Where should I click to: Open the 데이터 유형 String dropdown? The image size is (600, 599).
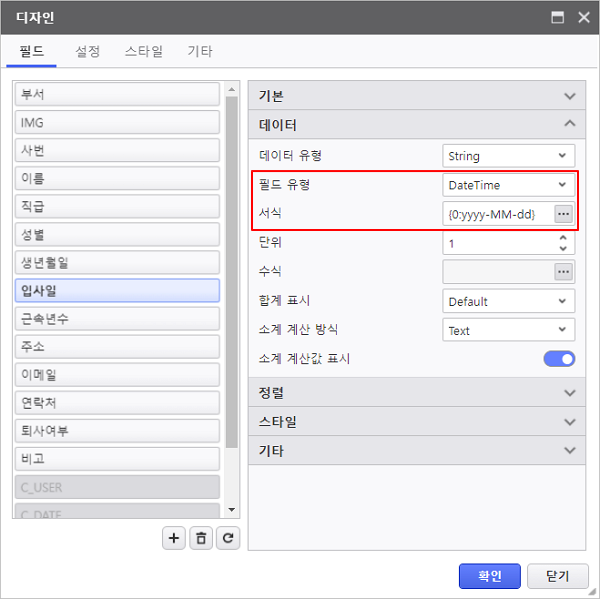point(508,156)
